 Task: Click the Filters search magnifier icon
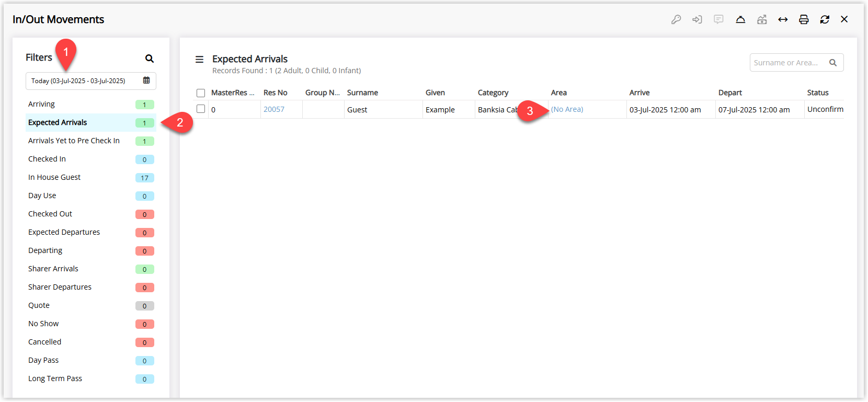point(150,59)
